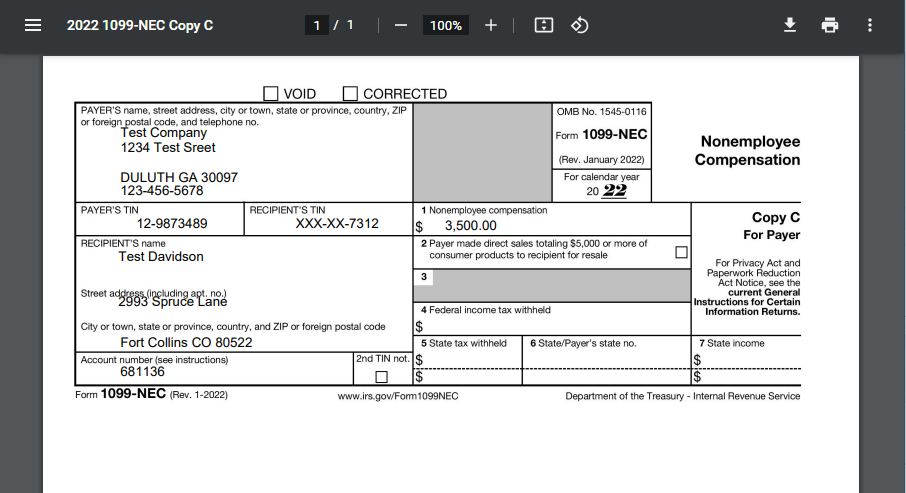Viewport: 906px width, 493px height.
Task: Click the fit to page icon
Action: click(x=544, y=25)
